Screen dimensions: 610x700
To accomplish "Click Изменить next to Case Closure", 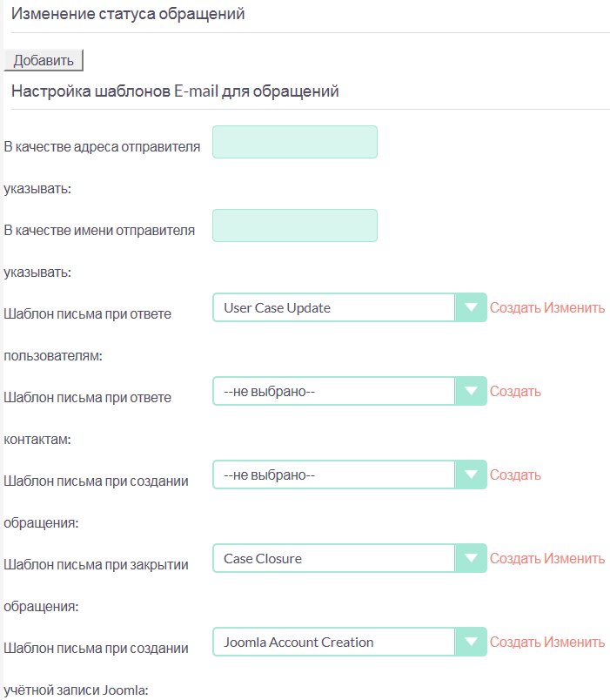I will tap(574, 559).
